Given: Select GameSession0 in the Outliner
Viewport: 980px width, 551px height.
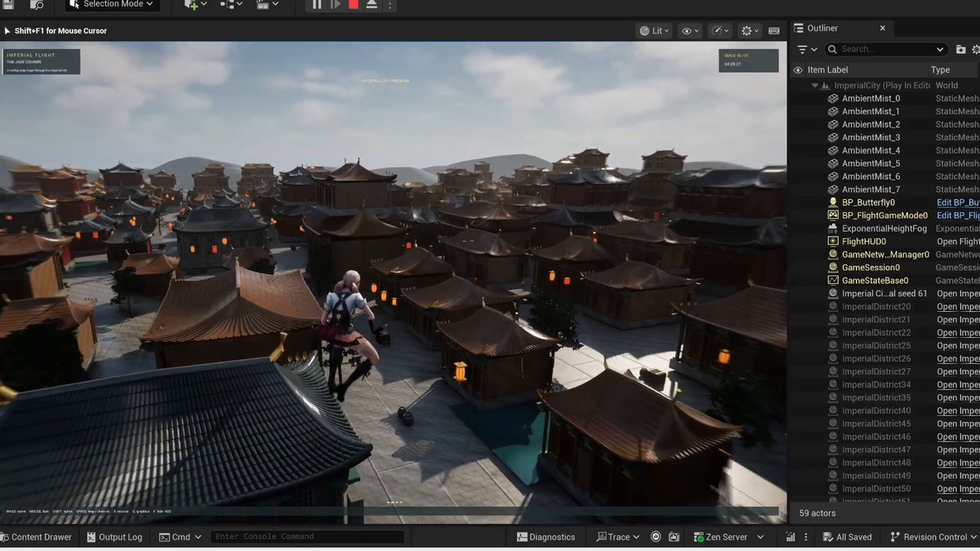Looking at the screenshot, I should (871, 268).
